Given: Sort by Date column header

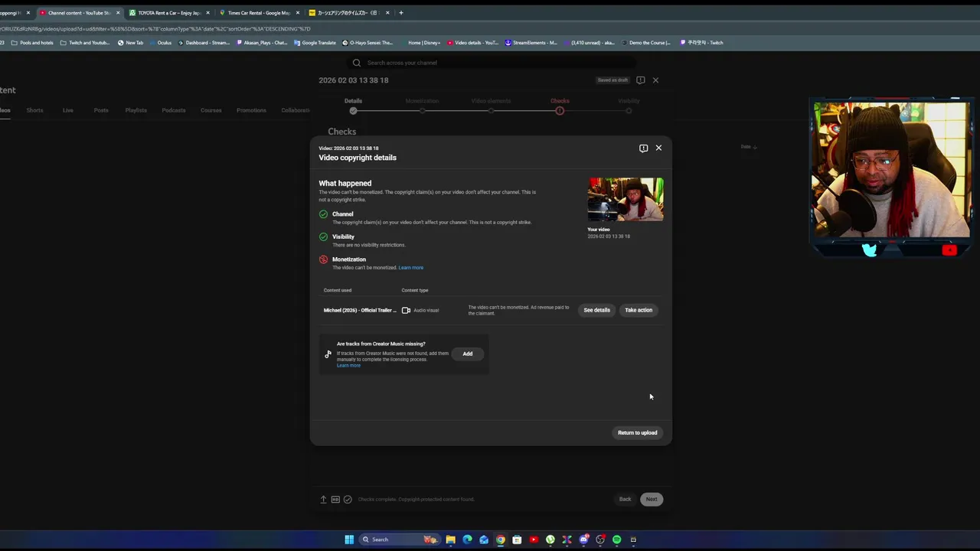Looking at the screenshot, I should pos(748,146).
